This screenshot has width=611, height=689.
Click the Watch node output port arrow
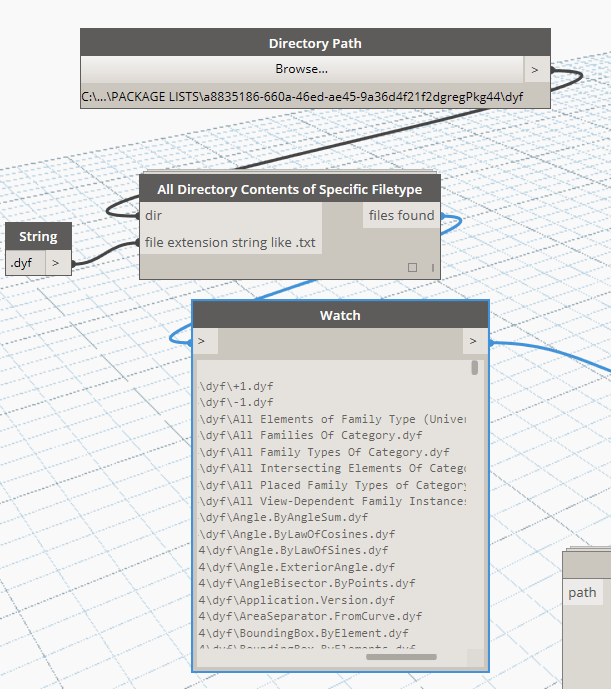pos(475,341)
